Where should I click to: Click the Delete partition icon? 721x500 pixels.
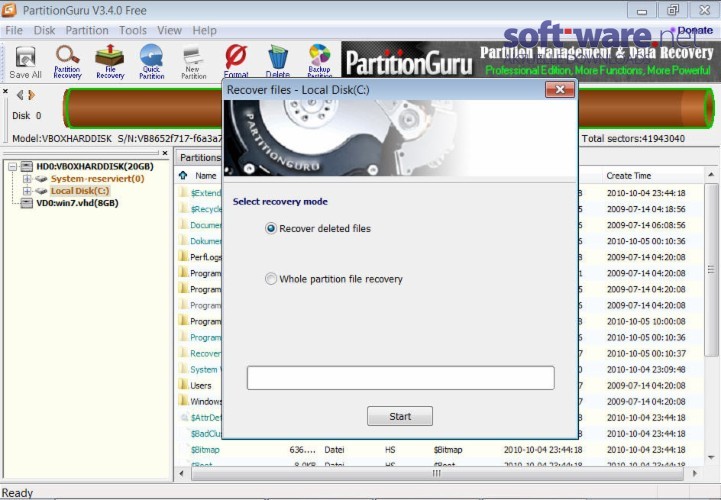[278, 61]
